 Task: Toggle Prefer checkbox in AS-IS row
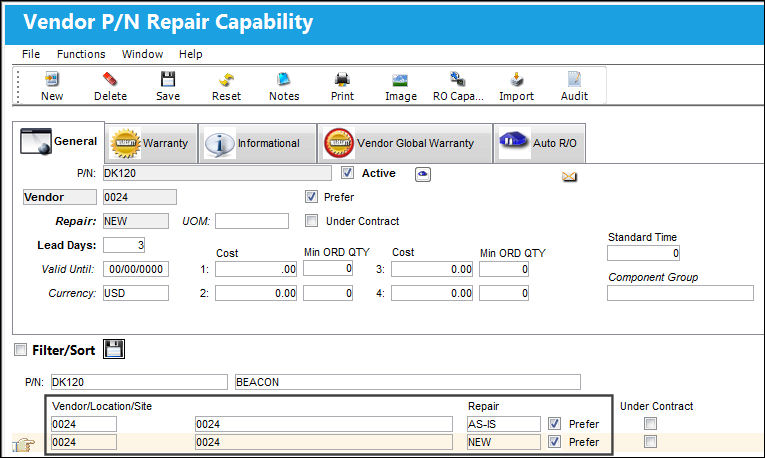click(x=554, y=423)
